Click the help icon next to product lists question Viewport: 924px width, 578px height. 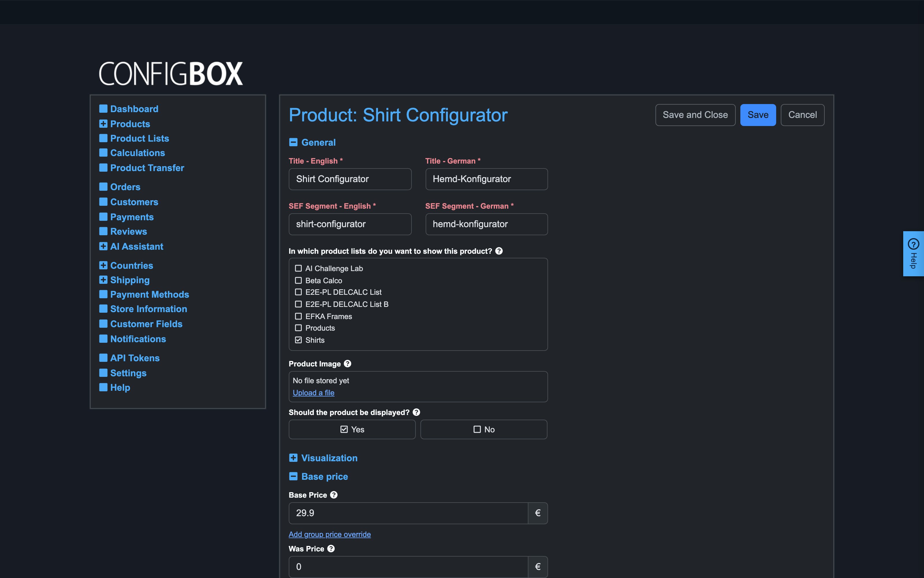coord(499,251)
